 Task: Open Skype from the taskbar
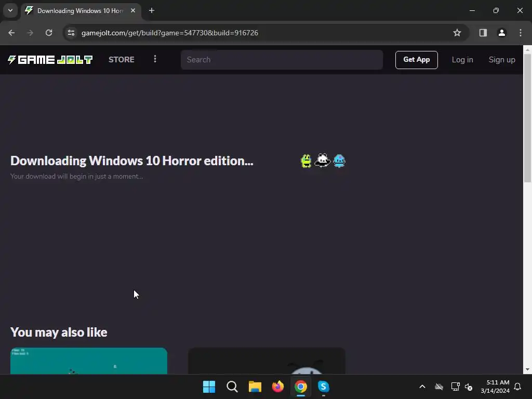coord(323,387)
